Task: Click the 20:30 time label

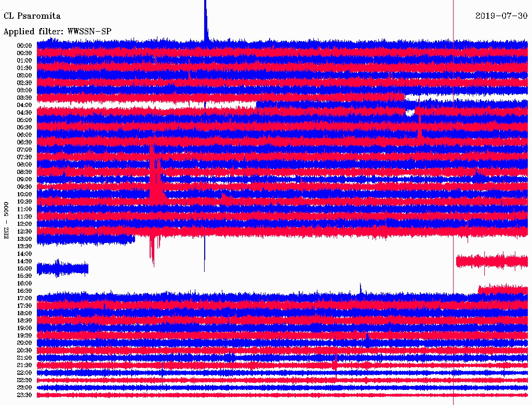Action: coord(24,350)
